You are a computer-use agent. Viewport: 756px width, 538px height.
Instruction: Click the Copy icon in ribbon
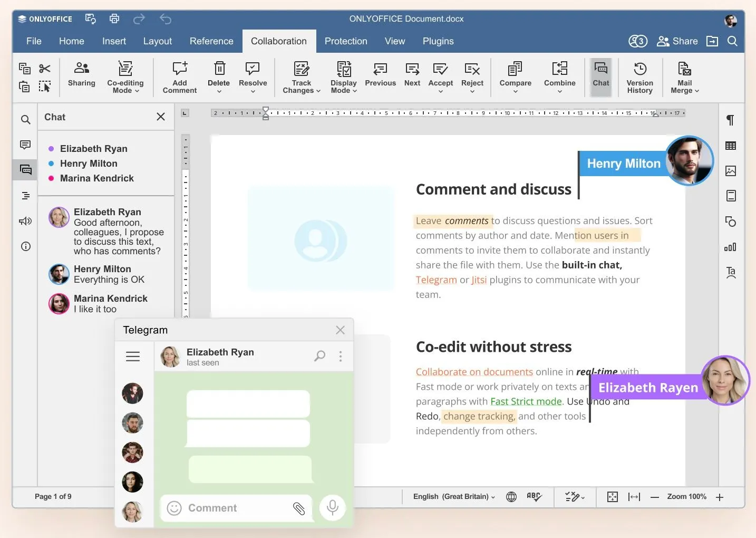25,68
